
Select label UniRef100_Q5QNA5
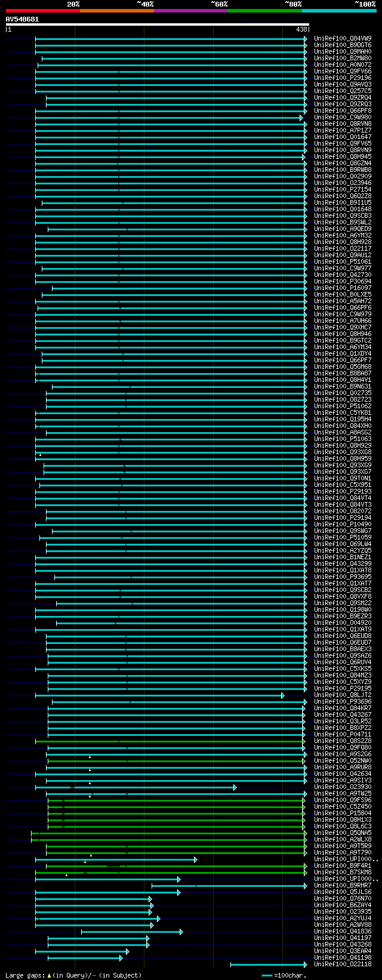(x=343, y=833)
